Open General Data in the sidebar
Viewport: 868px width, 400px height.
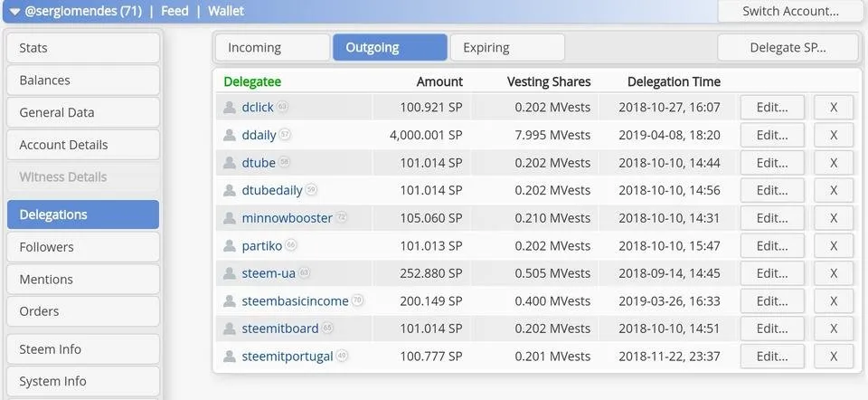(83, 112)
